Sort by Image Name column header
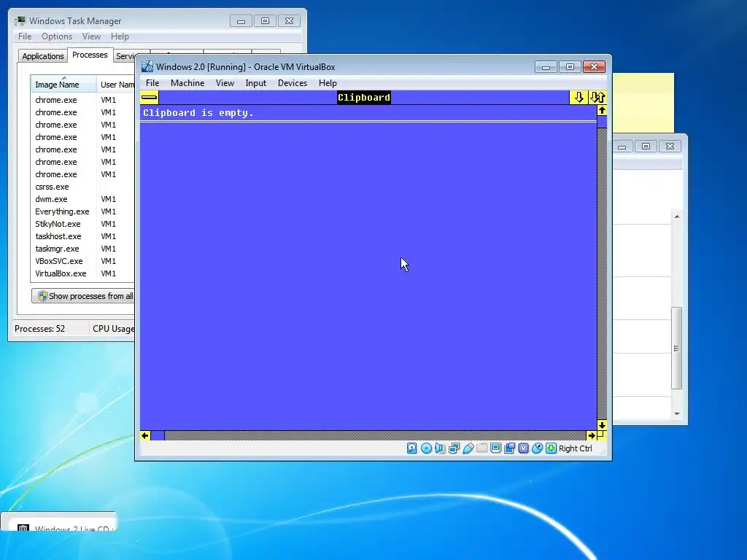This screenshot has height=560, width=747. click(x=63, y=85)
